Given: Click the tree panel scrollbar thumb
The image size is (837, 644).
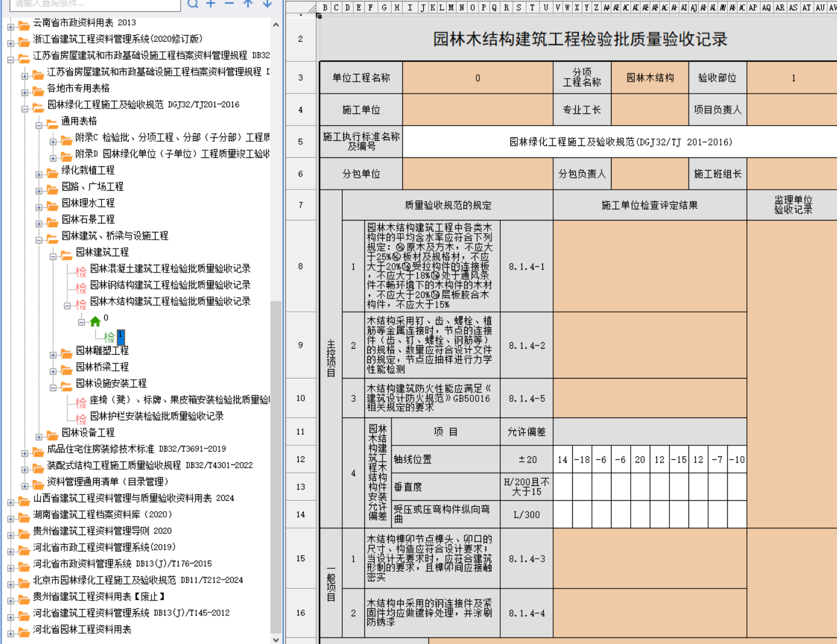Looking at the screenshot, I should pyautogui.click(x=275, y=467).
